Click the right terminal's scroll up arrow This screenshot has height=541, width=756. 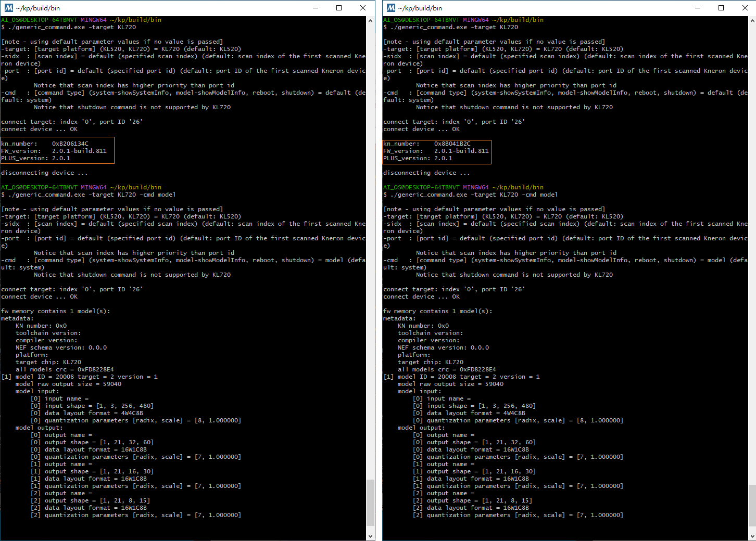tap(752, 21)
